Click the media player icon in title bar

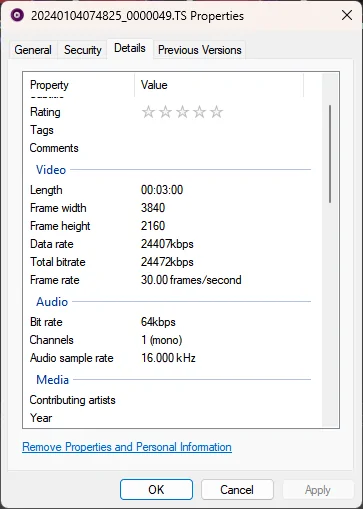point(17,15)
